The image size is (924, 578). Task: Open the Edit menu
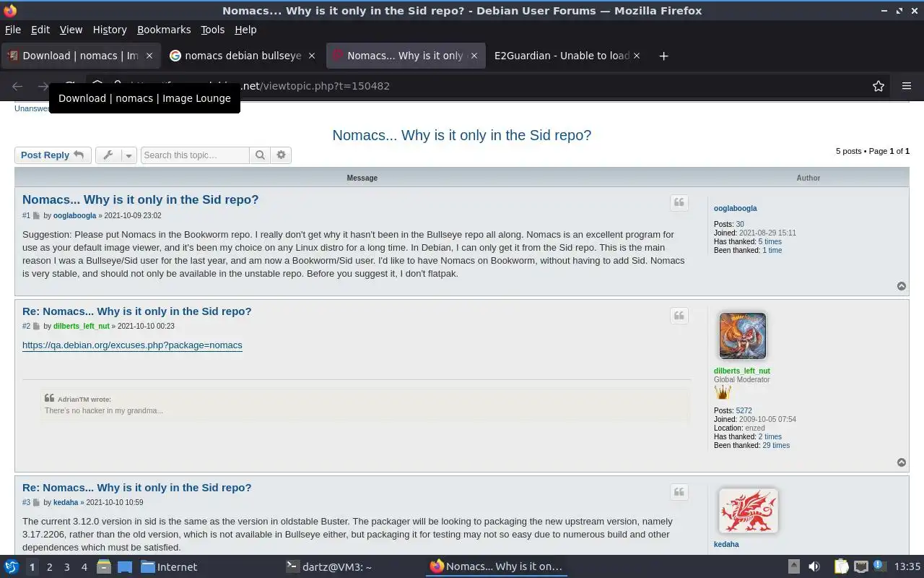click(x=40, y=30)
